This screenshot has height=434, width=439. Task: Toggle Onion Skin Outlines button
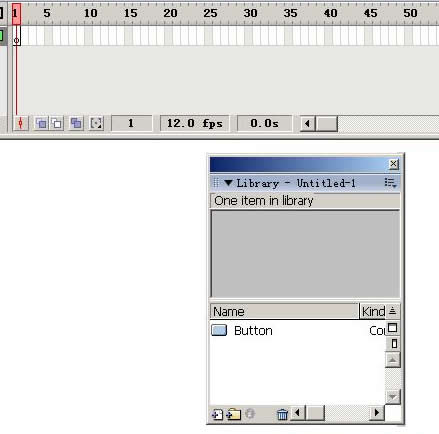(x=57, y=123)
